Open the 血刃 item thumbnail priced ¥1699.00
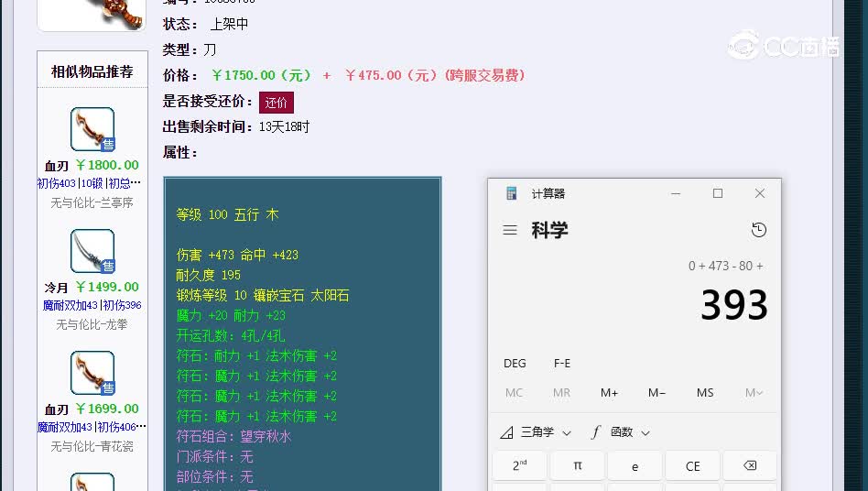Viewport: 868px width, 491px height. 92,373
